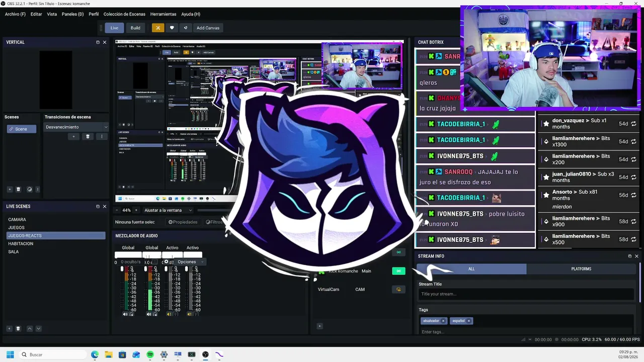Unmute the first Activo audio channel
This screenshot has width=644, height=362.
169,314
